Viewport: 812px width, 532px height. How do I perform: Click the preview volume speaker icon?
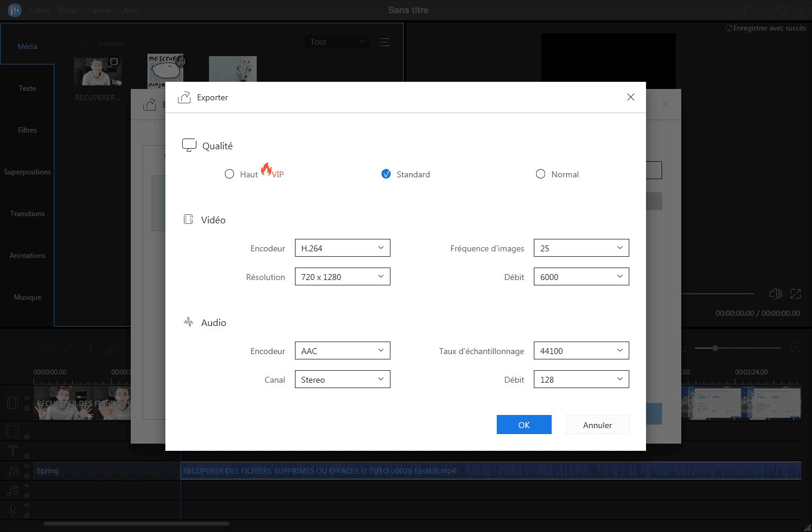click(776, 294)
